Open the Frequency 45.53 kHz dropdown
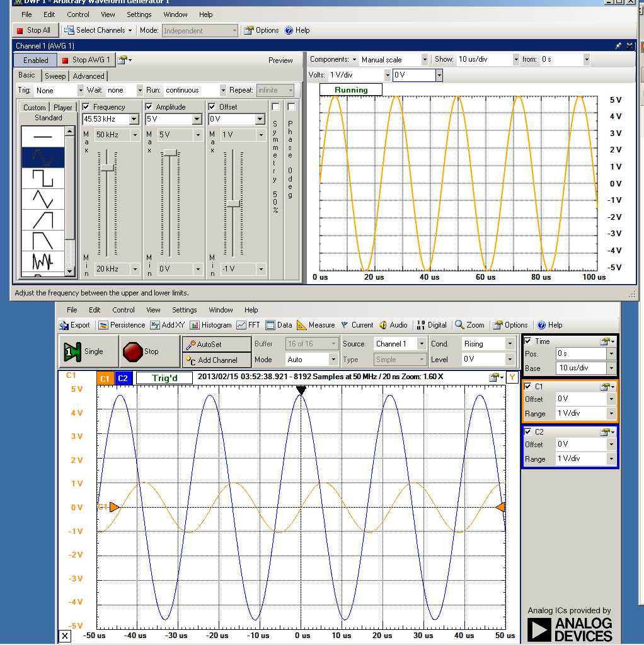 (x=134, y=119)
